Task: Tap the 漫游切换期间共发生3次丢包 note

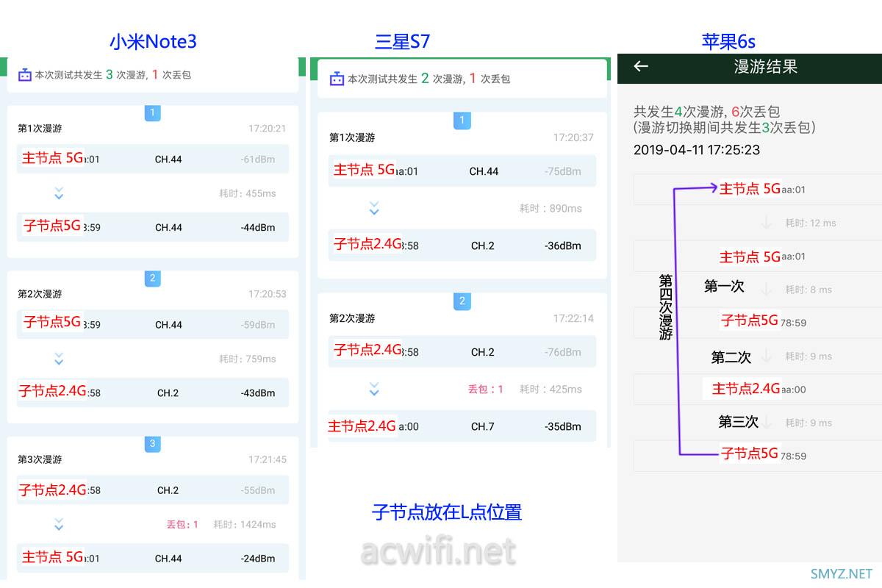Action: [x=725, y=128]
